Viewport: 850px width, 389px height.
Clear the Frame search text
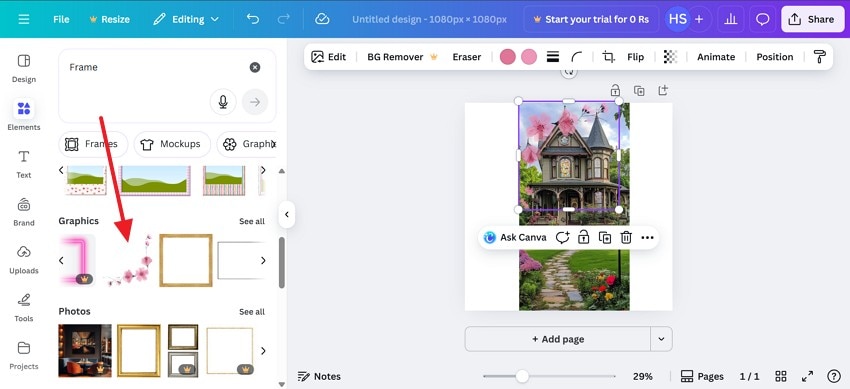point(255,67)
